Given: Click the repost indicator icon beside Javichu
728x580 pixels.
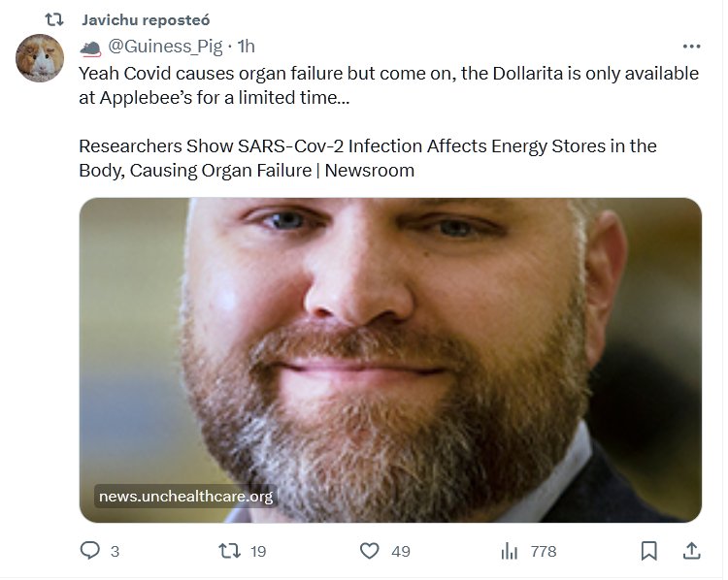Looking at the screenshot, I should [x=55, y=18].
